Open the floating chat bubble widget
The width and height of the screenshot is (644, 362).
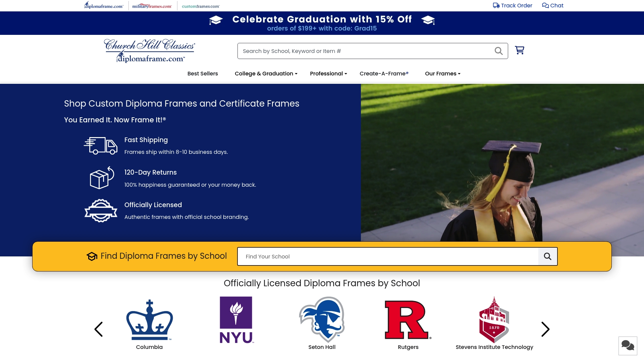(628, 346)
